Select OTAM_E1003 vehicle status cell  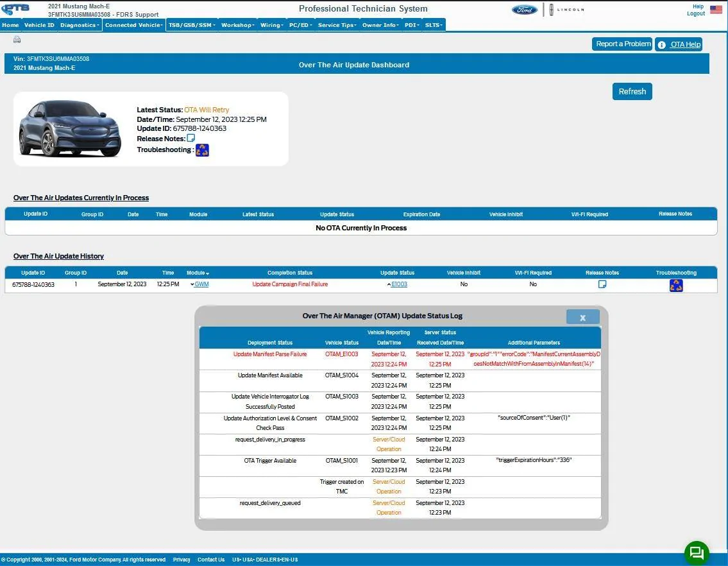342,354
